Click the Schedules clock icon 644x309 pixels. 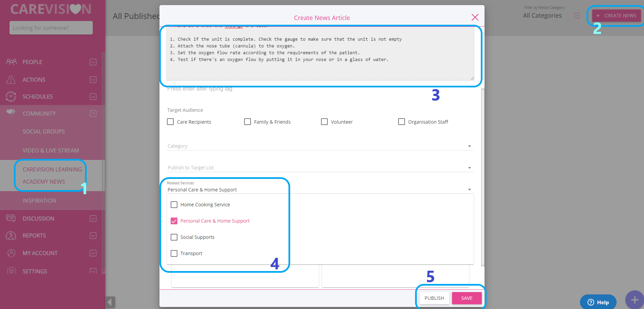[11, 97]
